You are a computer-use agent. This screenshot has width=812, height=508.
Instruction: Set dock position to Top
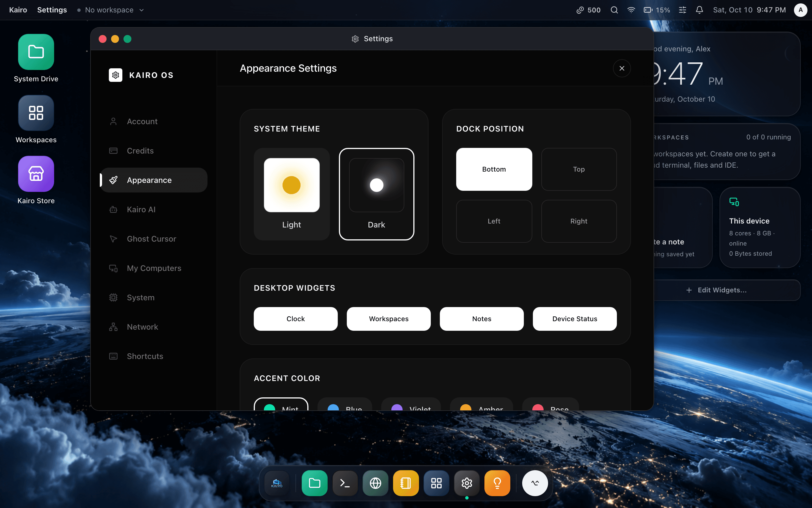[x=579, y=169]
